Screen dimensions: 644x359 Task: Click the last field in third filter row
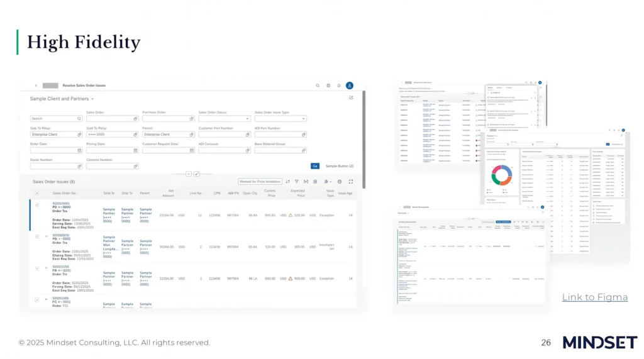point(280,150)
